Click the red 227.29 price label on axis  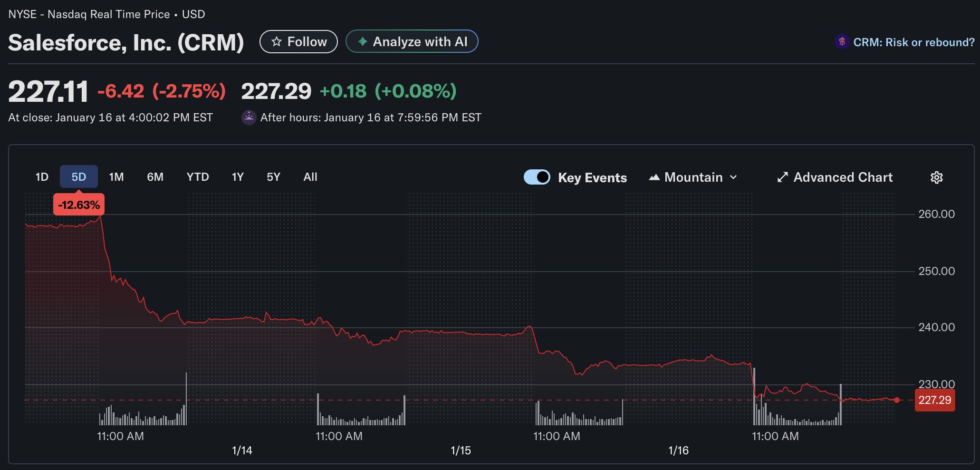click(934, 400)
